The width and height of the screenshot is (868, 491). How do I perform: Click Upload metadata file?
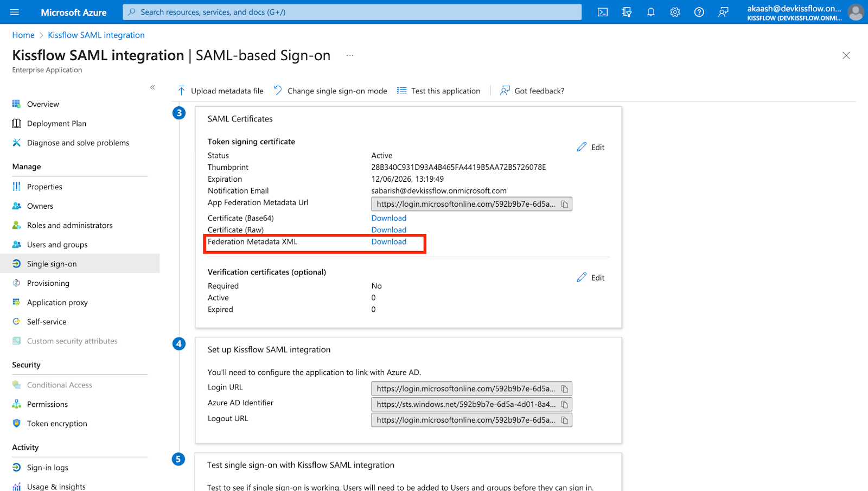click(x=220, y=91)
